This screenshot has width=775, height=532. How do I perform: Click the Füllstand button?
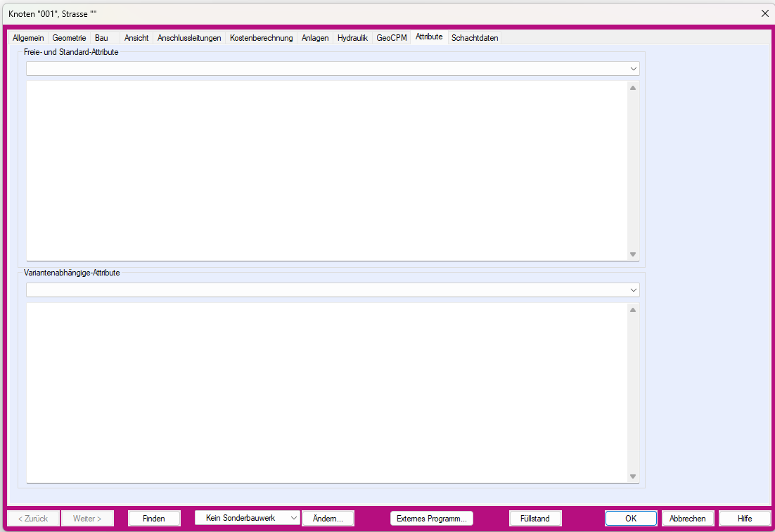tap(534, 519)
